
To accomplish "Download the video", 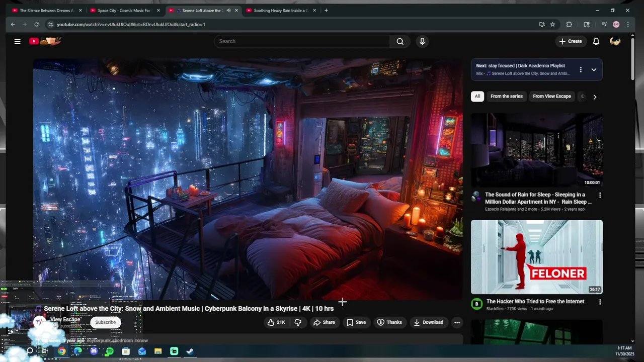I will click(x=429, y=322).
